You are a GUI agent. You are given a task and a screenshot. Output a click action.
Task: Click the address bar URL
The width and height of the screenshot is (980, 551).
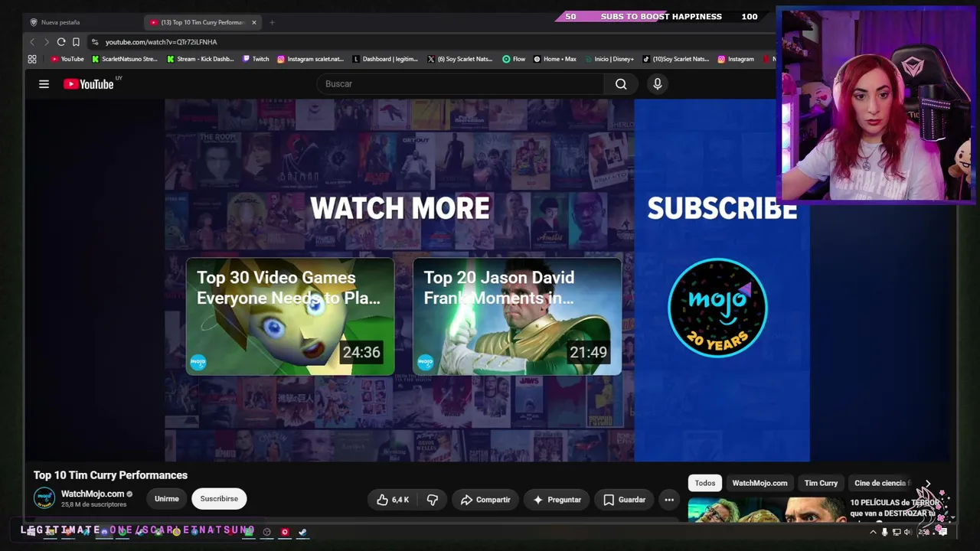[162, 42]
